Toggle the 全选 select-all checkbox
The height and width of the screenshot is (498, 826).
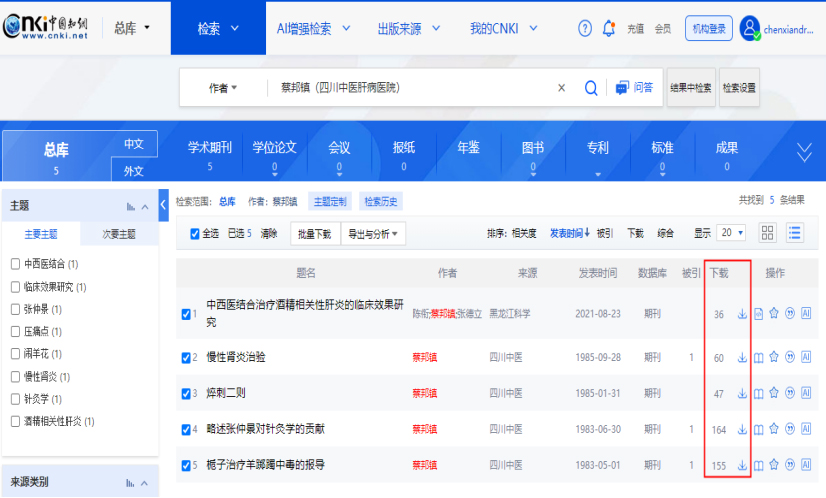tap(195, 234)
